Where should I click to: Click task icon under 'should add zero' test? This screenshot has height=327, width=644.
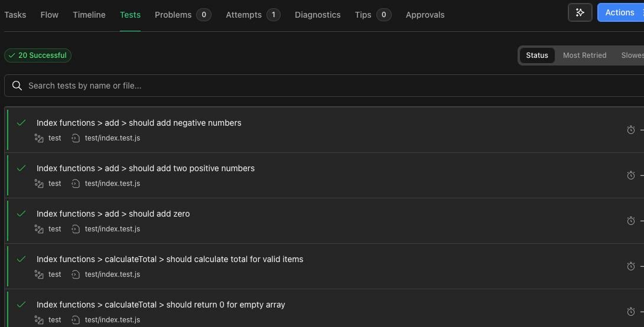click(x=39, y=230)
